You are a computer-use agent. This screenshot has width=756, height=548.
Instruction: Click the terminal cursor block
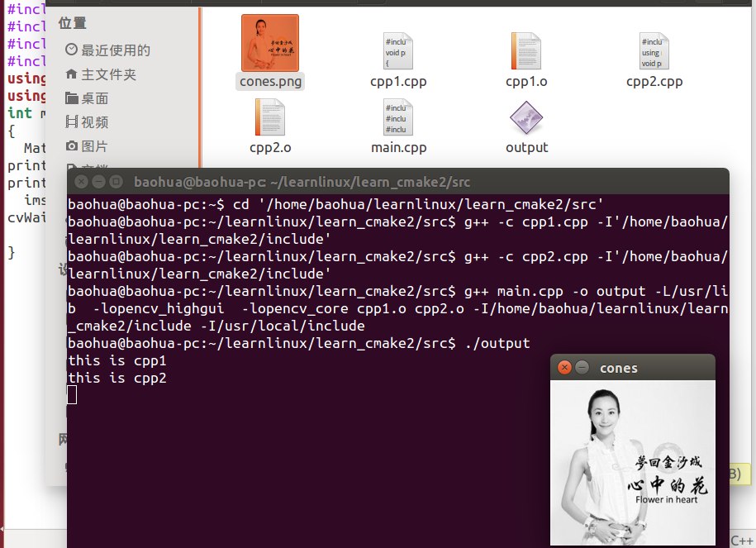click(x=72, y=396)
